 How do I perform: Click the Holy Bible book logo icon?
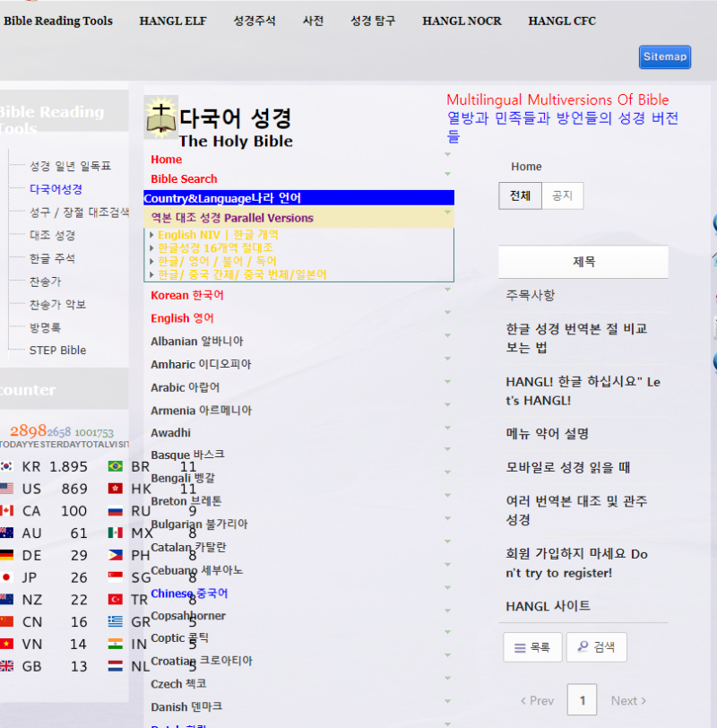(160, 117)
